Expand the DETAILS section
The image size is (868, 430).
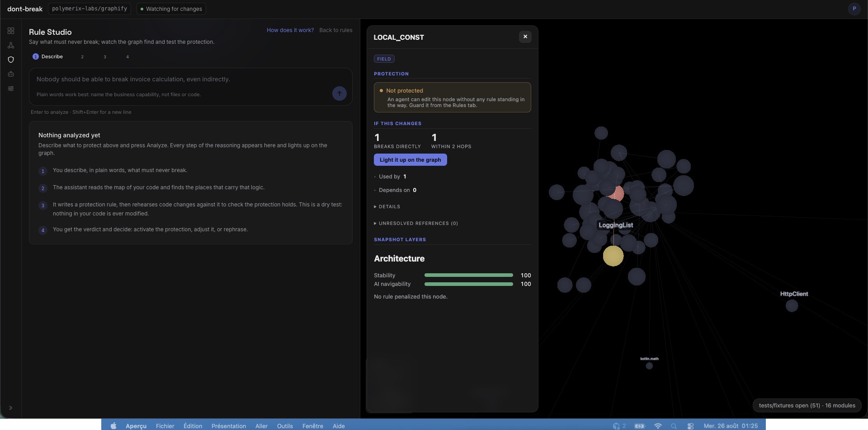click(x=387, y=206)
